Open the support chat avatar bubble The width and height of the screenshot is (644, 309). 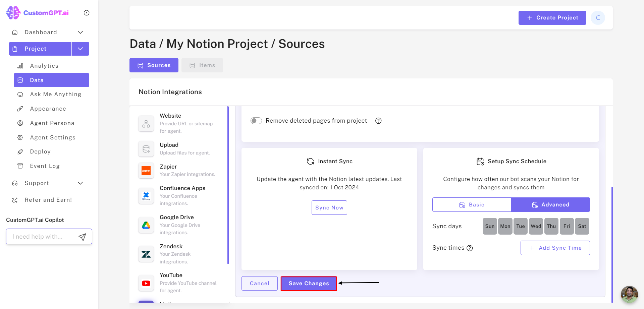tap(629, 294)
